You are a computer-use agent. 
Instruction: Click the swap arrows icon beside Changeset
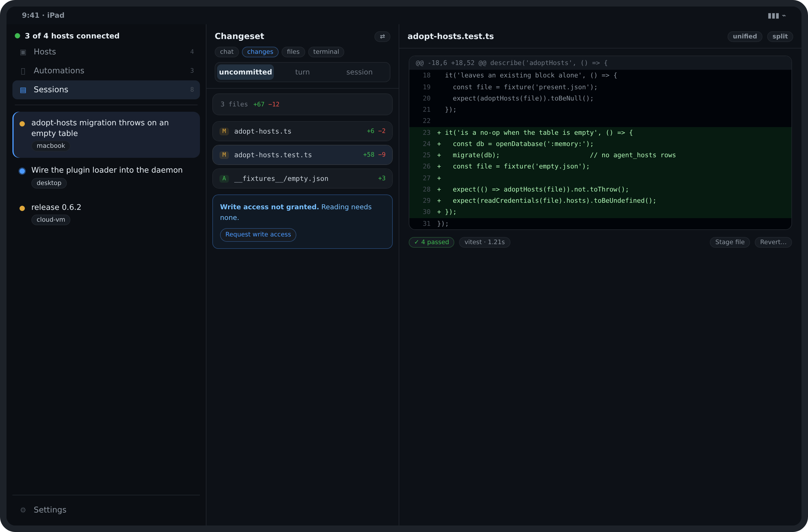(382, 37)
